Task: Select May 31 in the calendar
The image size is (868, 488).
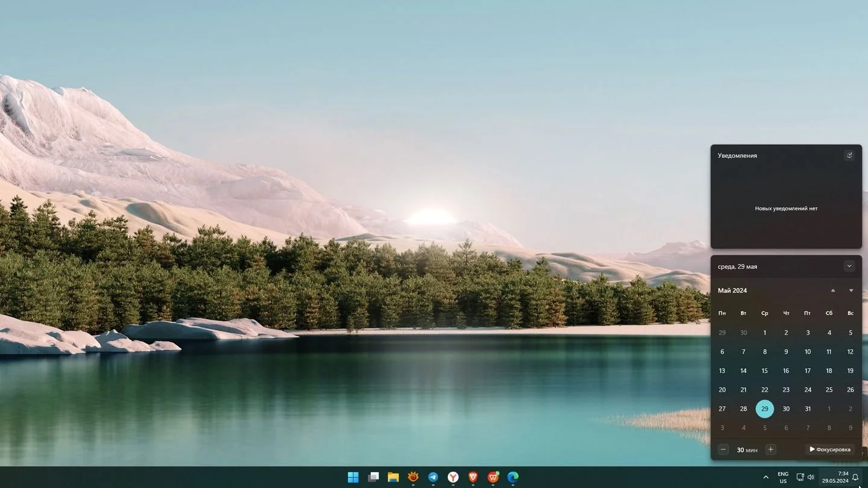Action: pyautogui.click(x=808, y=408)
